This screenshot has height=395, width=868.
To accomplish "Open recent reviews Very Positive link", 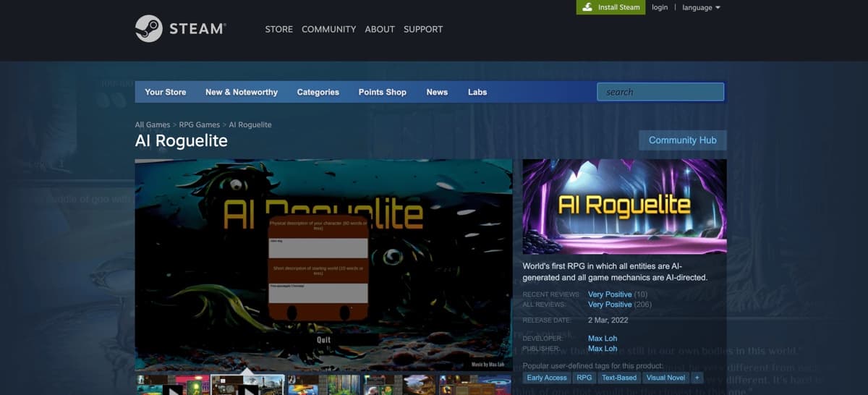I will 610,294.
